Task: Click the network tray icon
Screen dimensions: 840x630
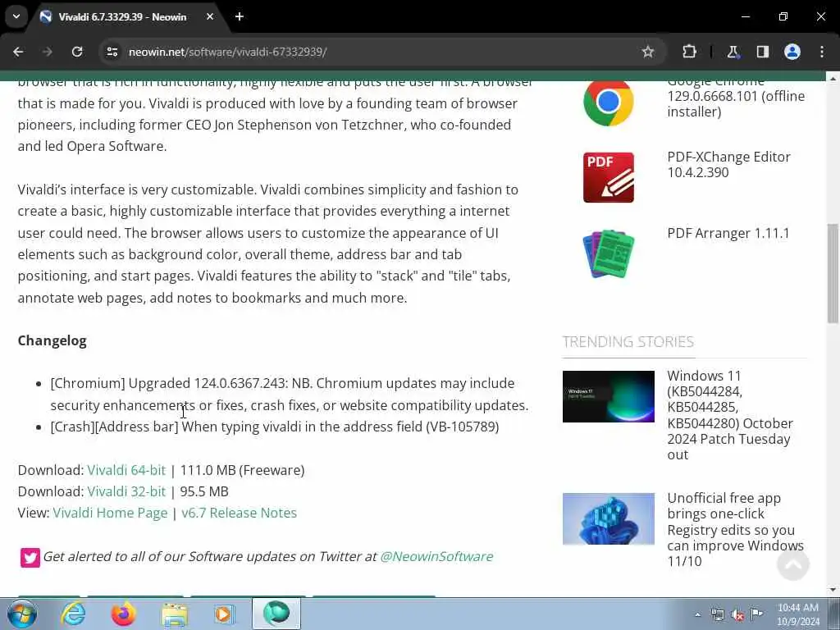Action: pos(717,614)
